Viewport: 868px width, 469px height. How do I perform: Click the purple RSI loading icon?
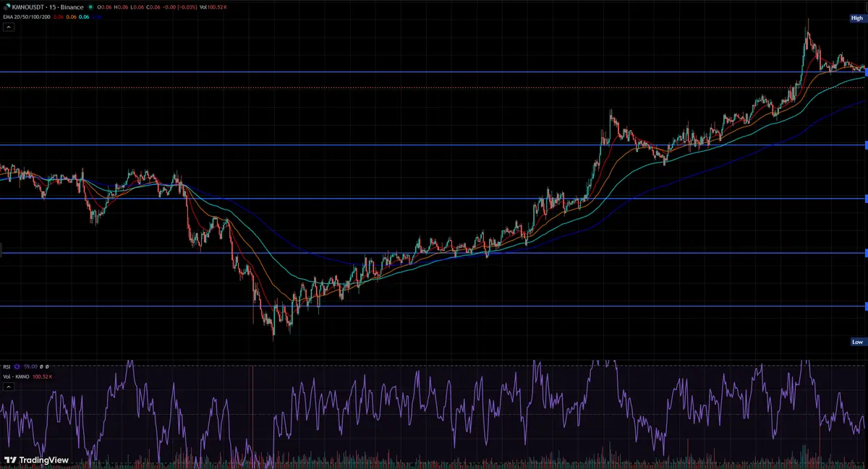pyautogui.click(x=17, y=366)
